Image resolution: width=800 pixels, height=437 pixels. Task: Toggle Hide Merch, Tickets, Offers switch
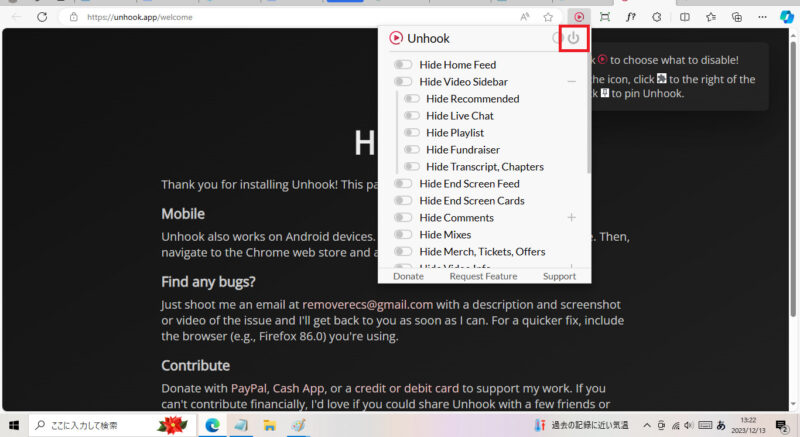[x=403, y=251]
